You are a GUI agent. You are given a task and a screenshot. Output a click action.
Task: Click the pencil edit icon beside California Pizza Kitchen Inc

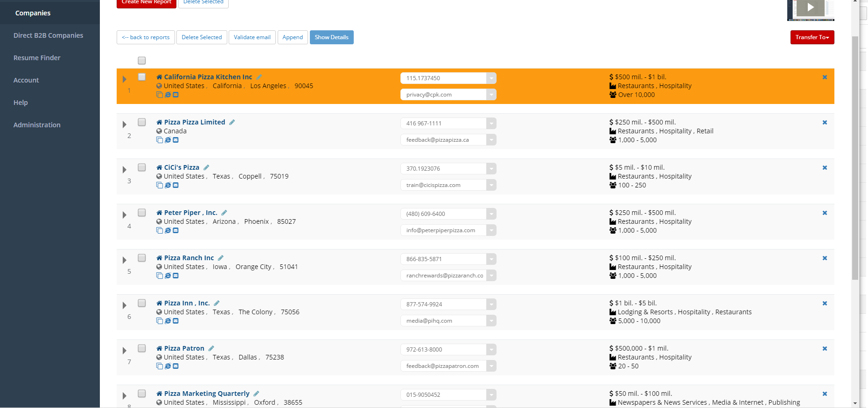259,77
